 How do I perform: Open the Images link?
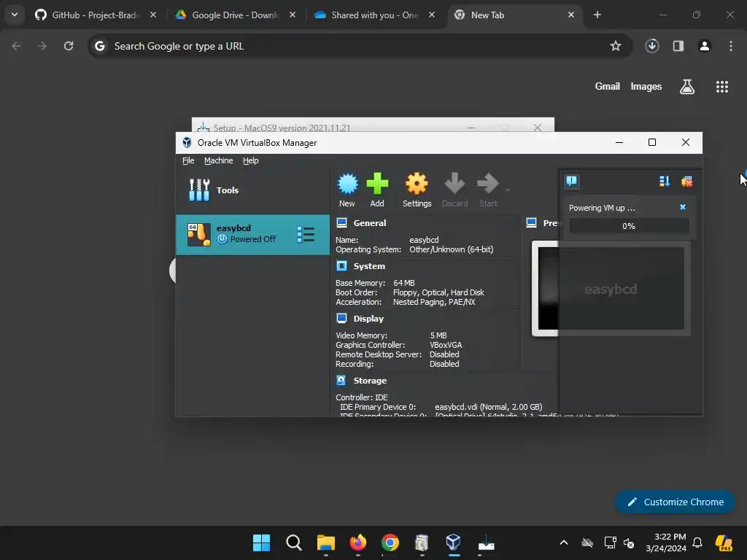tap(646, 87)
